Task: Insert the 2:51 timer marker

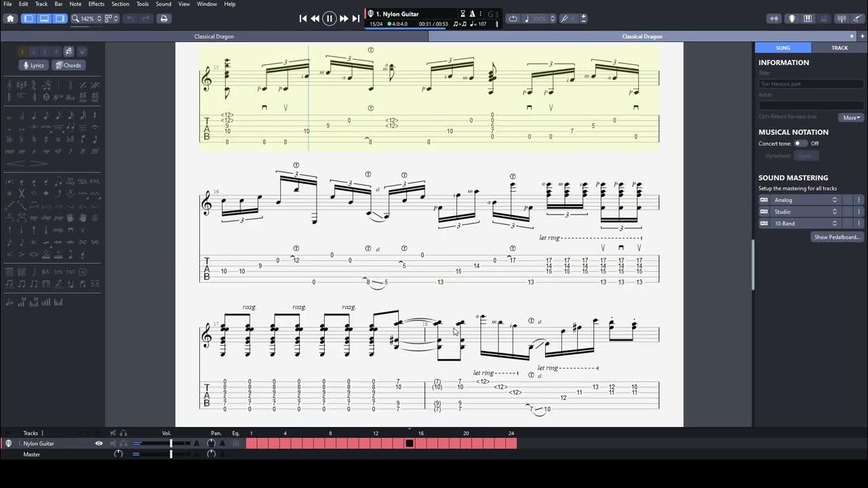Action: tap(59, 272)
